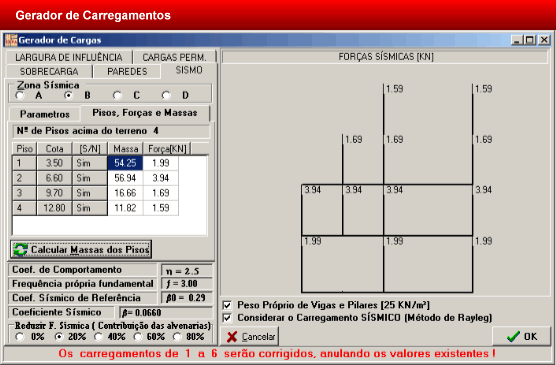Choose 80% seismic force reduction
This screenshot has height=365, width=556.
[x=177, y=337]
